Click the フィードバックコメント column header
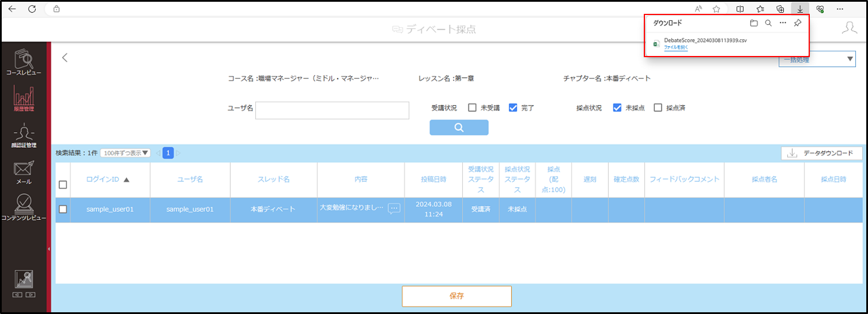This screenshot has height=314, width=868. 684,180
